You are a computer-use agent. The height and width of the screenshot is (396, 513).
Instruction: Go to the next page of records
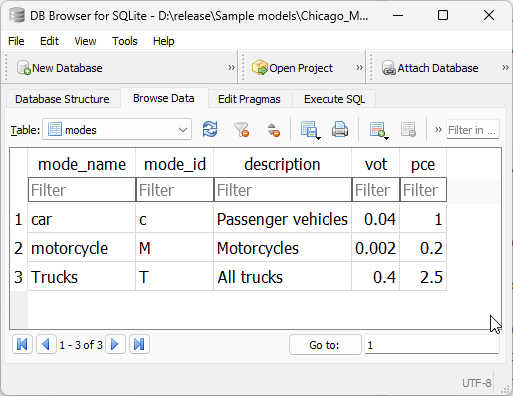[x=115, y=344]
